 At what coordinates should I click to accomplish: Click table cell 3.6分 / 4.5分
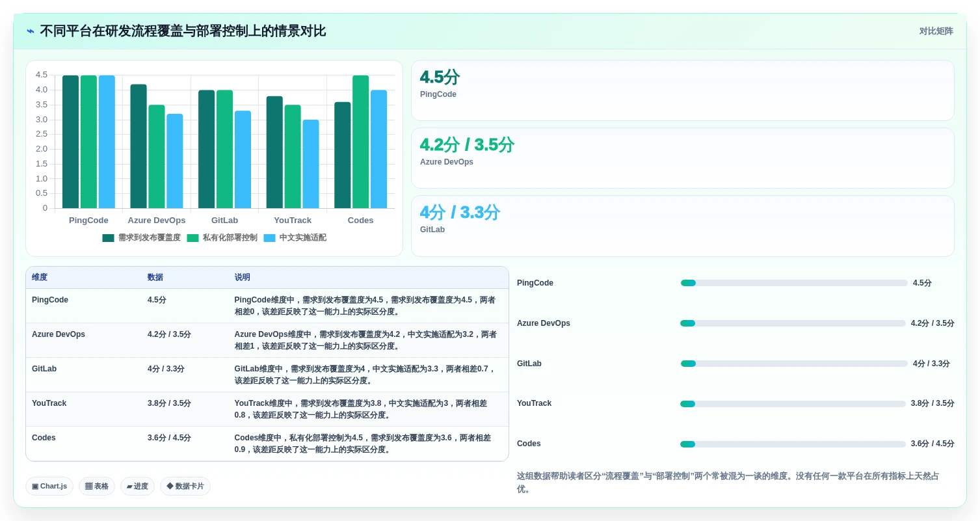click(x=169, y=438)
